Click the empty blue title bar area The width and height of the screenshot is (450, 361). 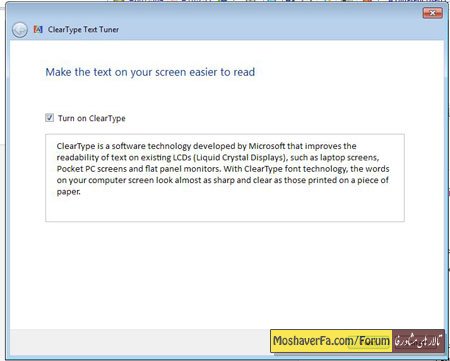[x=267, y=29]
